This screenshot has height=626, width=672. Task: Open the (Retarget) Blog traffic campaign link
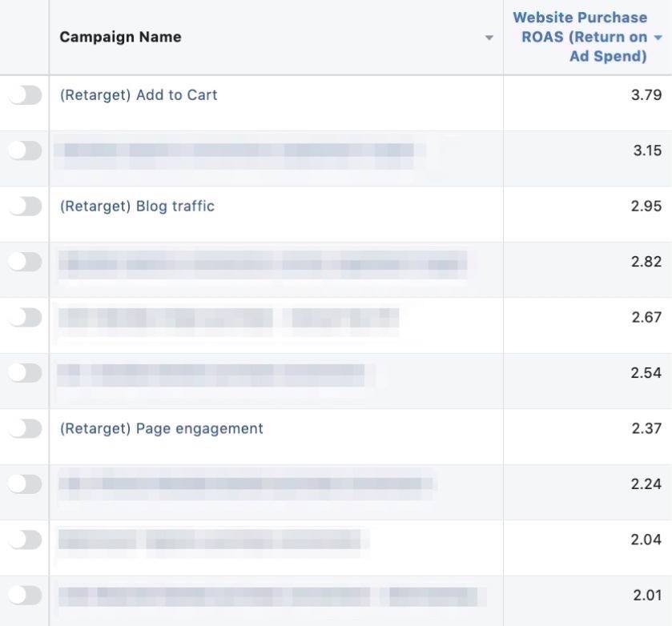[137, 207]
